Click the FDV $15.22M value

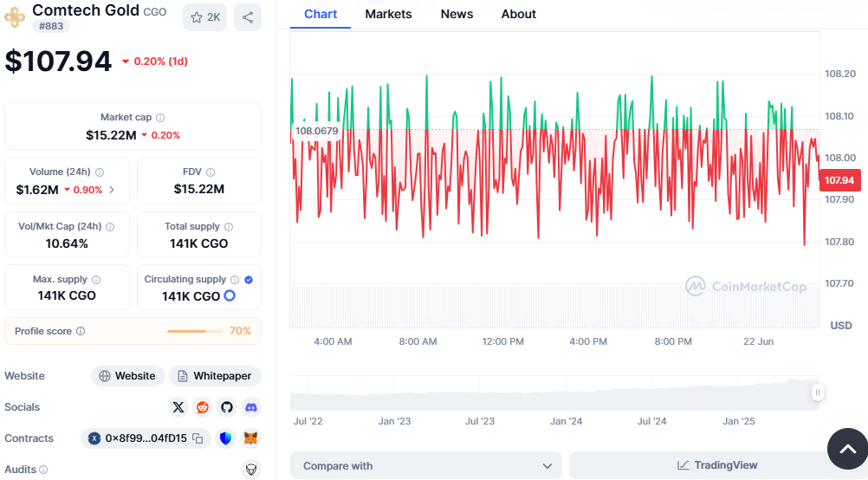point(198,190)
